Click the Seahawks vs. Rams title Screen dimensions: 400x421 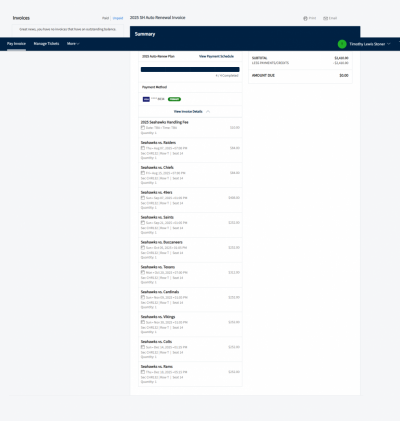point(157,367)
